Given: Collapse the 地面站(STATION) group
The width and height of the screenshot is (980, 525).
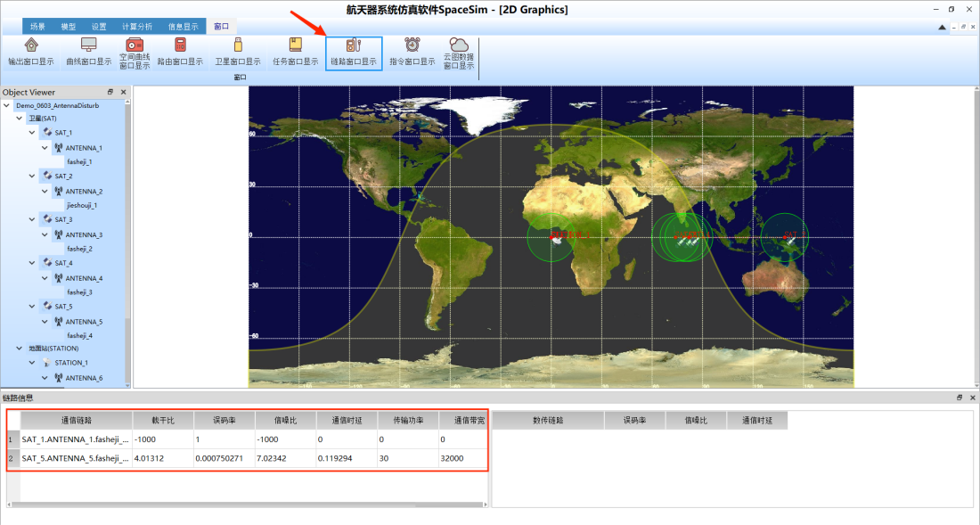Looking at the screenshot, I should coord(20,349).
